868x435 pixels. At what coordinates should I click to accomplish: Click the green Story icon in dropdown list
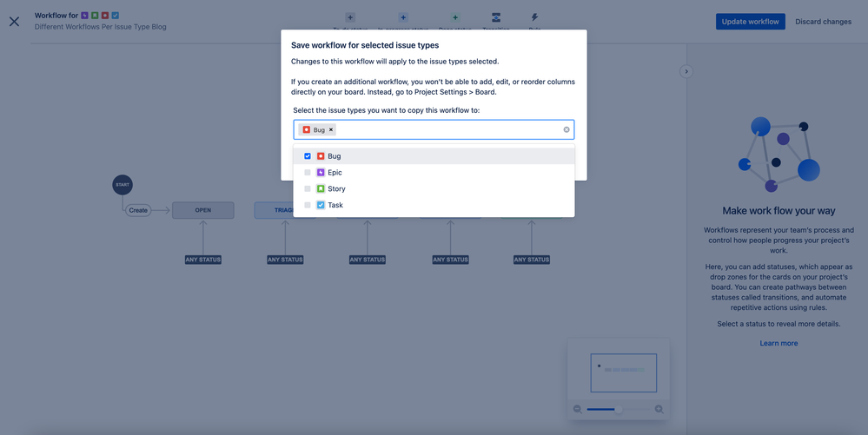pos(321,188)
